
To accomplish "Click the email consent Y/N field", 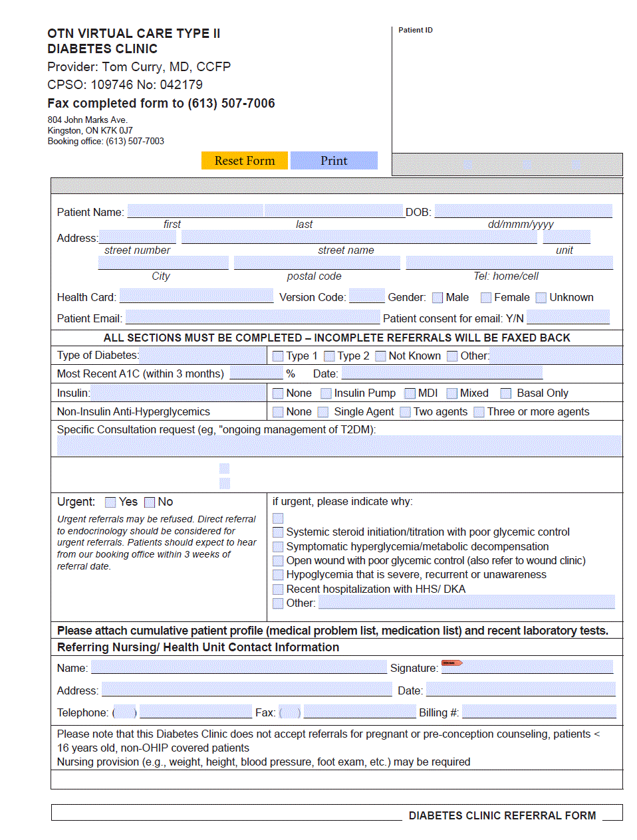I will click(568, 318).
